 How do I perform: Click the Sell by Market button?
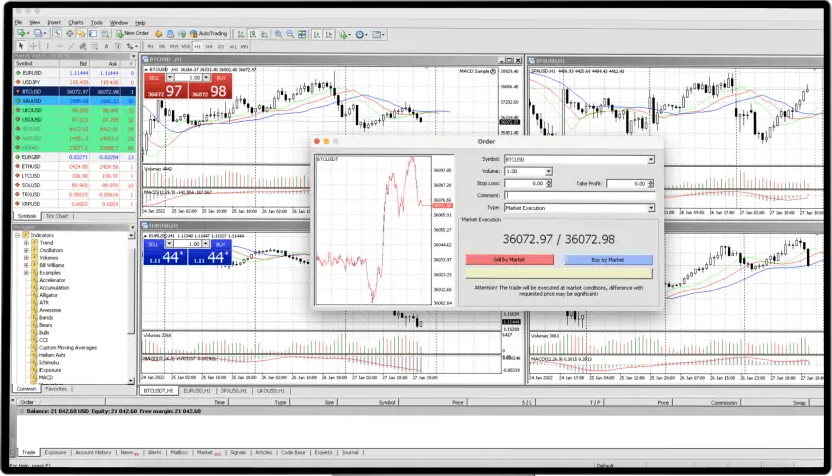point(509,259)
